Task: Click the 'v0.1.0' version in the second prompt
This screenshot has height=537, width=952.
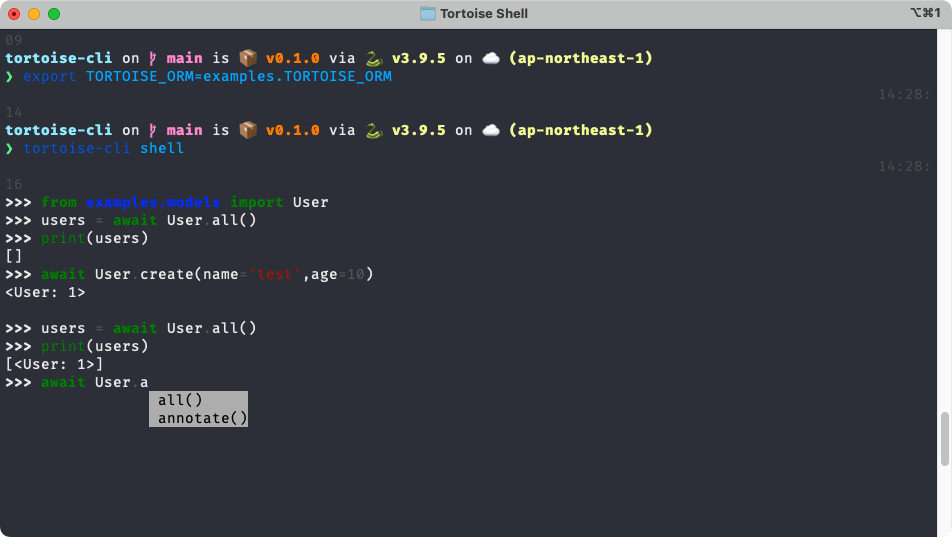Action: click(x=293, y=130)
